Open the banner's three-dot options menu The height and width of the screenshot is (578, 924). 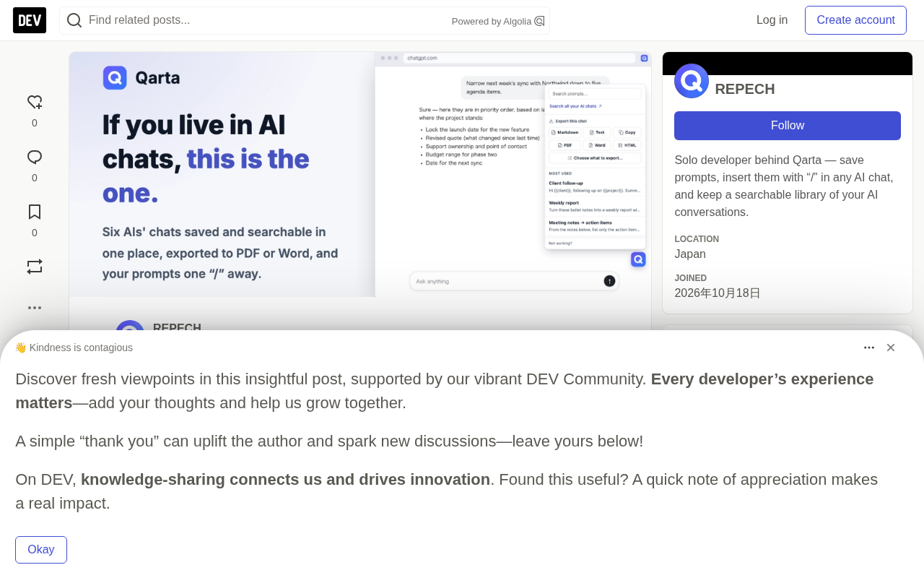(869, 348)
